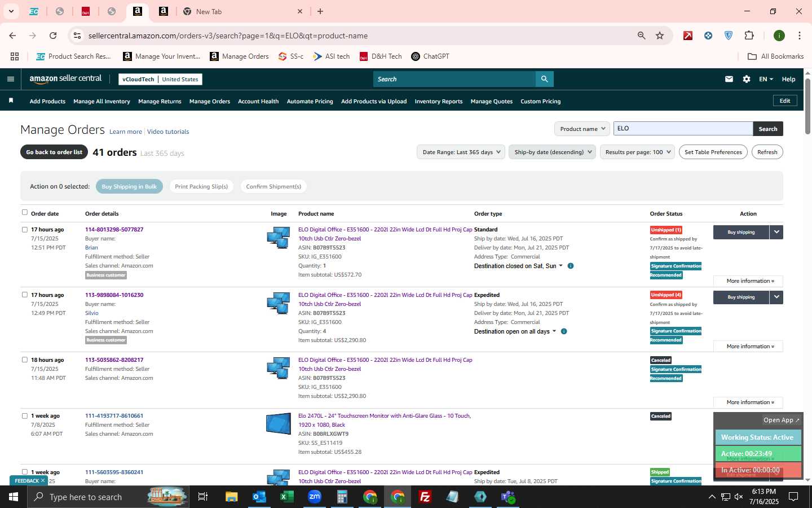The height and width of the screenshot is (508, 812).
Task: Expand Buy shipping arrow for Brian's order
Action: click(776, 232)
